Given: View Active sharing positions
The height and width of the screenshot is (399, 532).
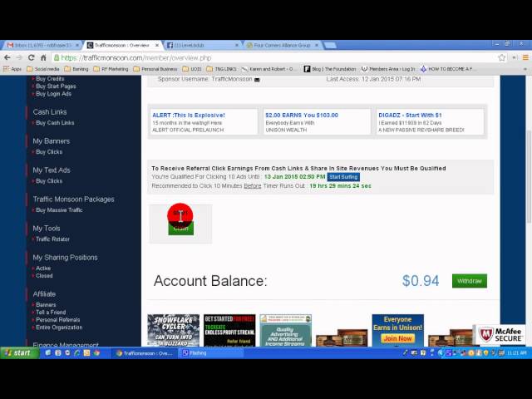Looking at the screenshot, I should pyautogui.click(x=43, y=268).
